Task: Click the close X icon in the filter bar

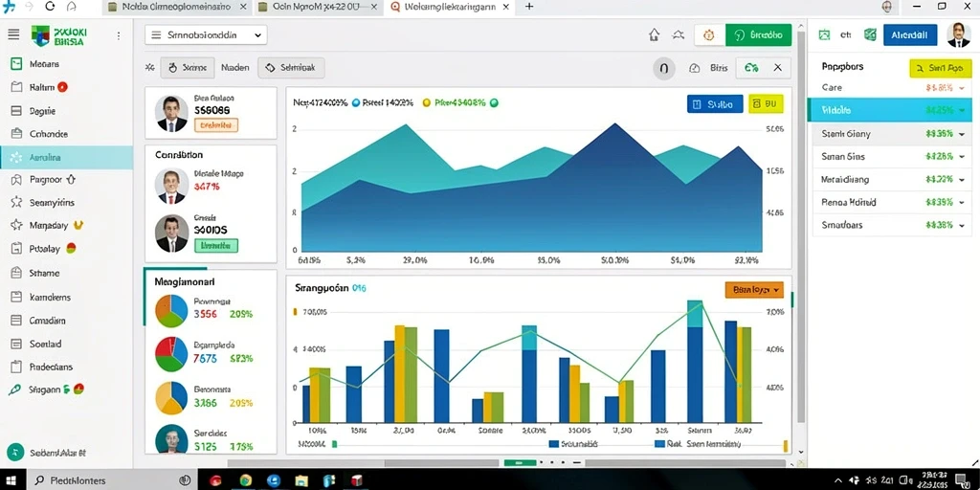Action: pos(777,68)
